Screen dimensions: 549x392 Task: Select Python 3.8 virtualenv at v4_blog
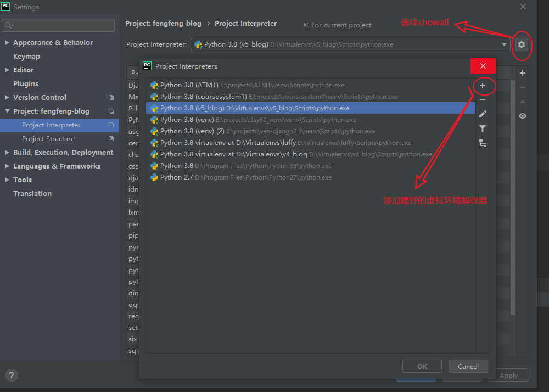pyautogui.click(x=311, y=154)
